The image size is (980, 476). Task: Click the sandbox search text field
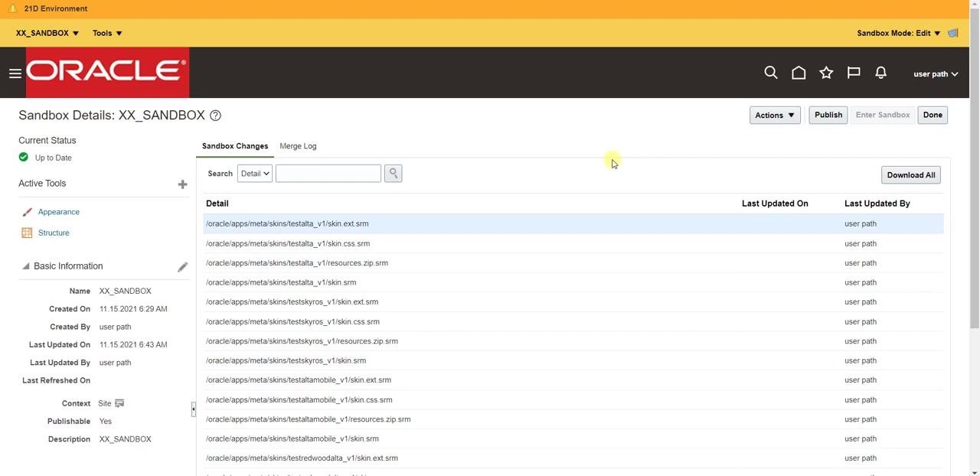click(x=328, y=174)
